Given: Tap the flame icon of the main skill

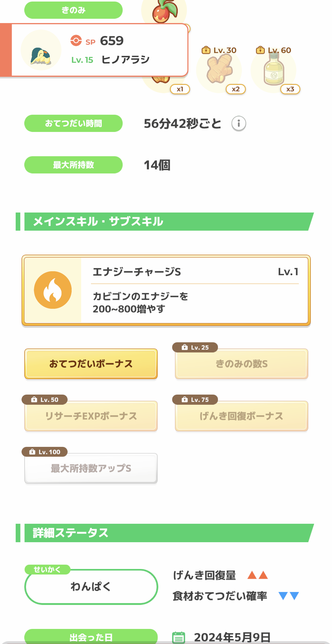Looking at the screenshot, I should pos(53,290).
